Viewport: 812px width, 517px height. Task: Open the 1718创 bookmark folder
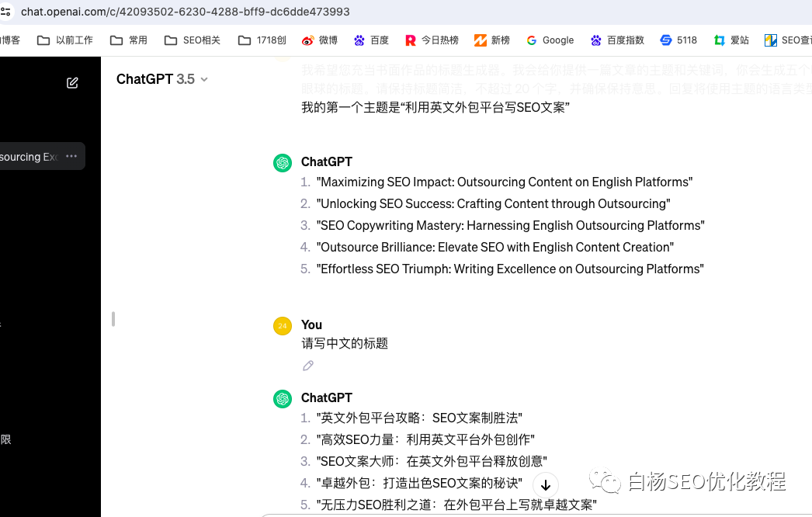click(x=262, y=40)
